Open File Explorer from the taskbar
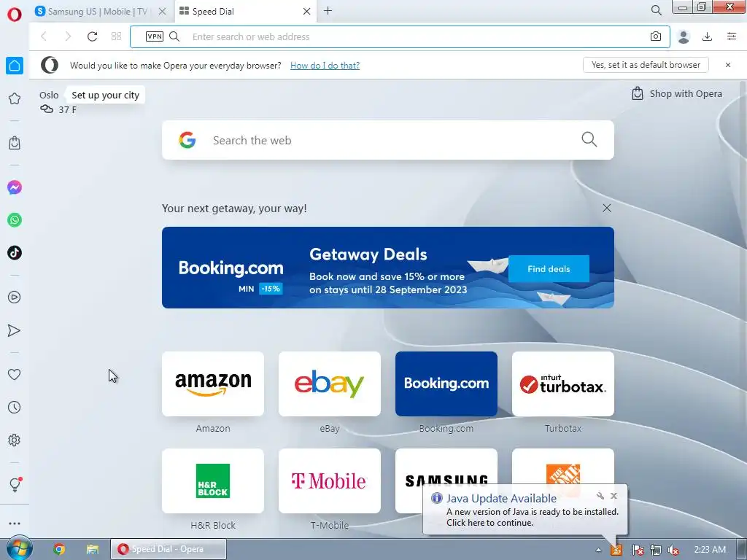This screenshot has height=560, width=747. 93,550
